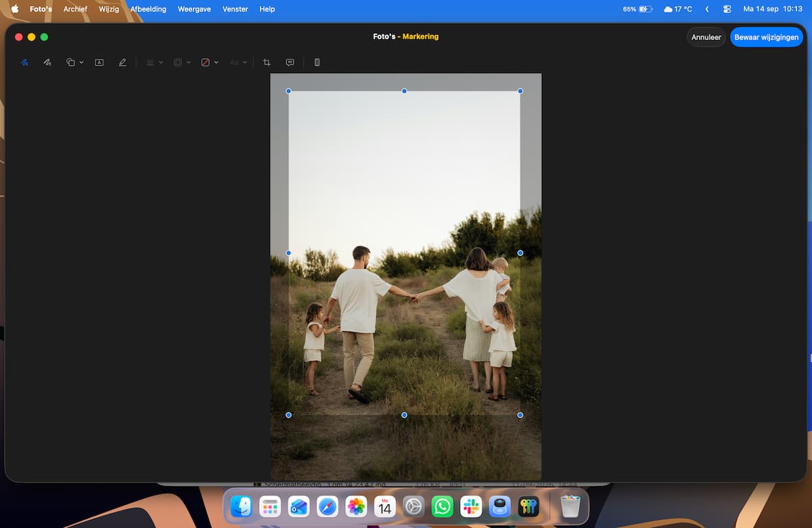Viewport: 812px width, 528px height.
Task: Click the top-center crop handle
Action: [x=405, y=91]
